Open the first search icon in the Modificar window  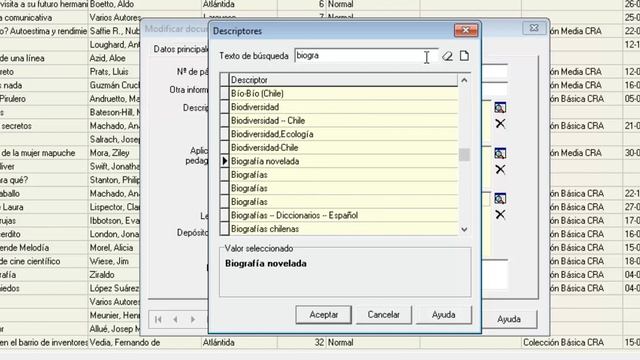coord(500,108)
